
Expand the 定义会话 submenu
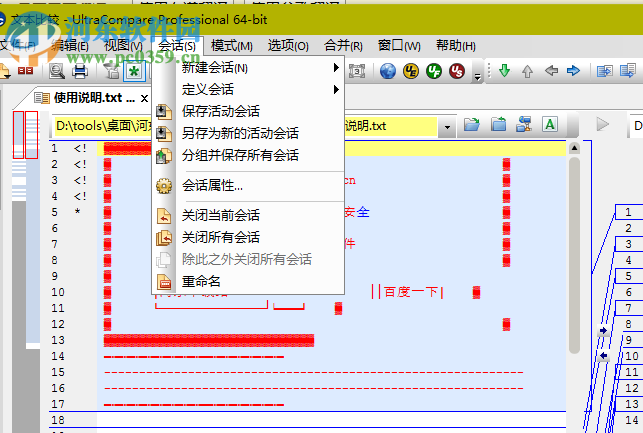pos(248,89)
